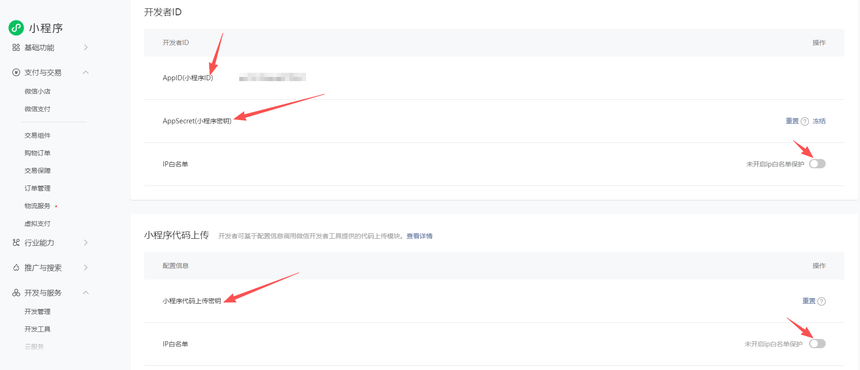This screenshot has width=860, height=370.
Task: Click 重置 link for 小程序代码上传密钥
Action: point(810,301)
